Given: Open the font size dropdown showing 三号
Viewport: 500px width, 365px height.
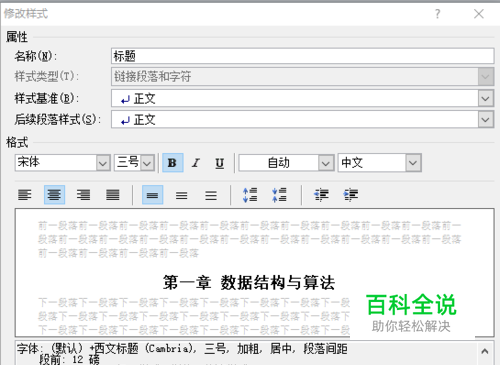Looking at the screenshot, I should click(x=147, y=163).
